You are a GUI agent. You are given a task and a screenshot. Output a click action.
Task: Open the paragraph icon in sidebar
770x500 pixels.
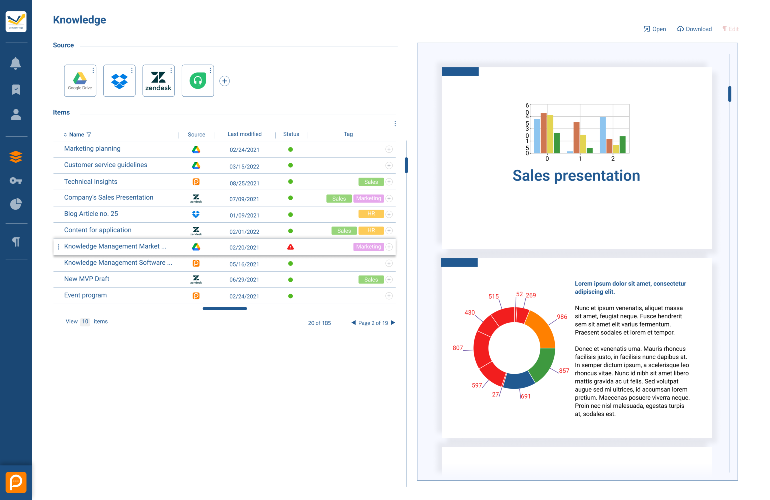(x=16, y=242)
